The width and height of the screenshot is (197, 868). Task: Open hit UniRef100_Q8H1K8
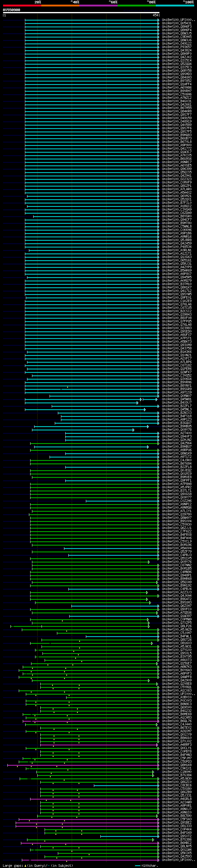coord(177,765)
